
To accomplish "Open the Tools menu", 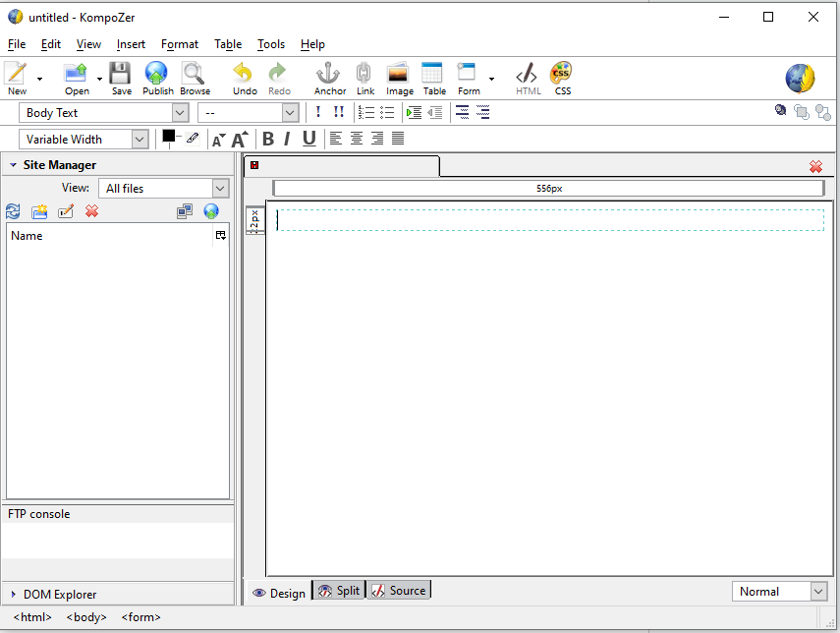I will tap(271, 44).
